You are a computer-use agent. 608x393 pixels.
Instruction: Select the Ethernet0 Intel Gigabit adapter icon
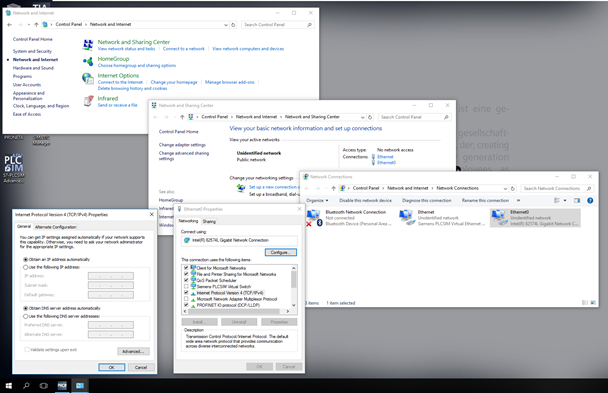pyautogui.click(x=499, y=218)
